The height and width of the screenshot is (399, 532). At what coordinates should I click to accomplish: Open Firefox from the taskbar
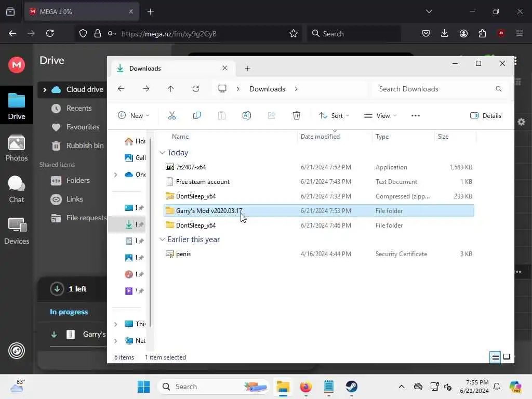click(x=305, y=387)
